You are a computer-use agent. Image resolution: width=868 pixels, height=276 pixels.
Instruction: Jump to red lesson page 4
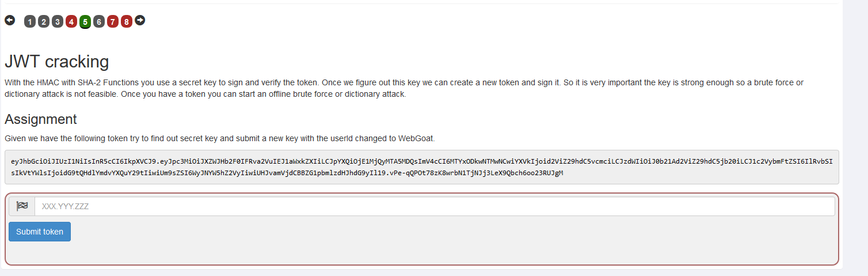tap(71, 22)
